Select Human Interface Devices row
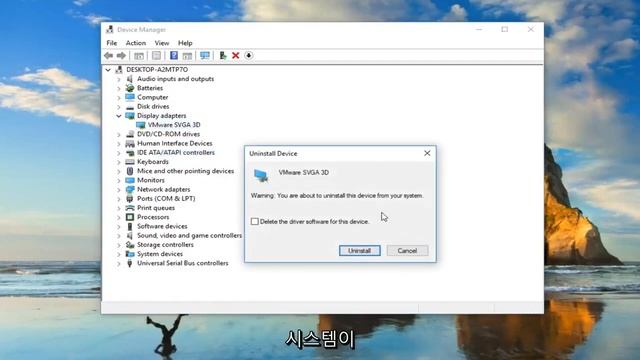Viewport: 640px width, 360px height. pos(175,143)
